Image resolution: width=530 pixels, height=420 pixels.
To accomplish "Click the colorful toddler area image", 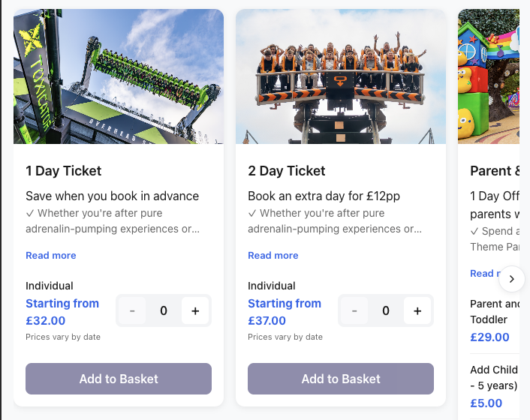I will click(489, 76).
